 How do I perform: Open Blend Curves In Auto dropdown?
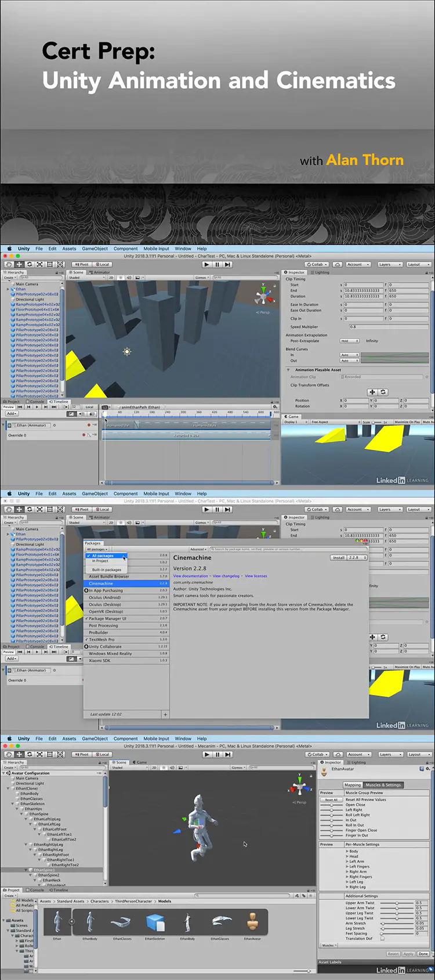click(349, 355)
